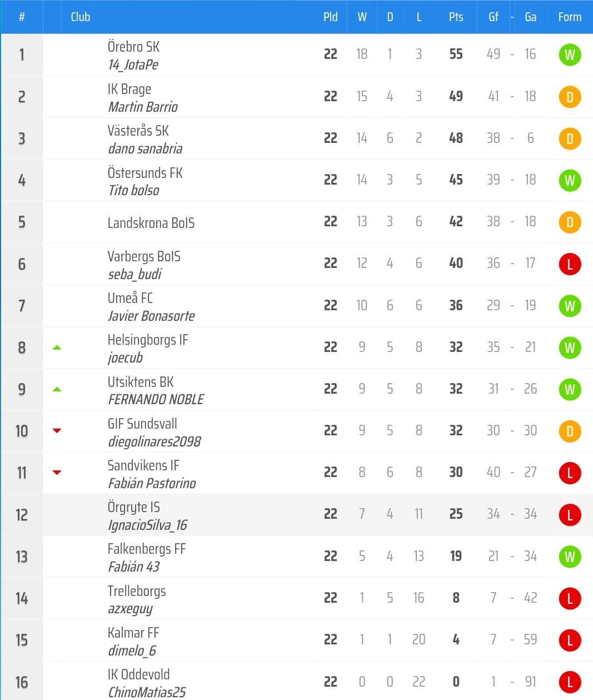This screenshot has width=593, height=700.
Task: Select the Västerås SK table row position number
Action: [x=22, y=138]
